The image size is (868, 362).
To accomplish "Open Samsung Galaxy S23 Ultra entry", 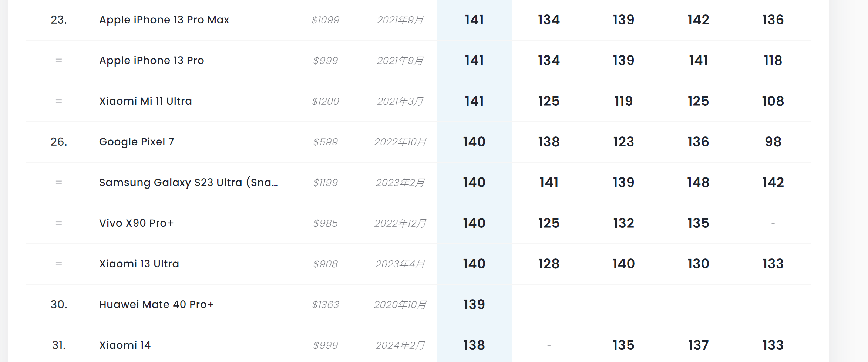I will point(189,182).
